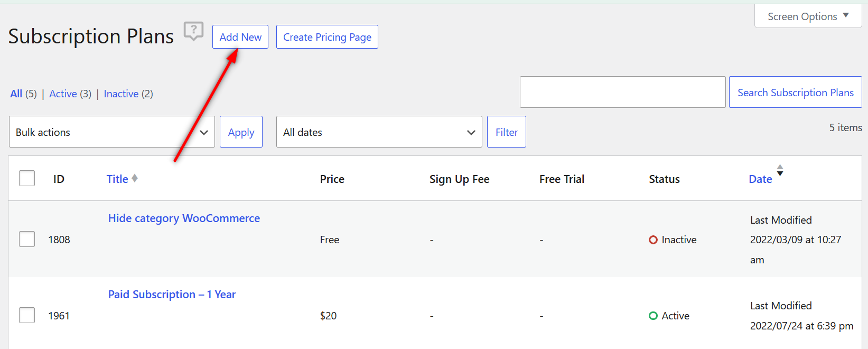This screenshot has height=349, width=868.
Task: Open the Paid Subscription – 1 Year plan
Action: point(172,294)
